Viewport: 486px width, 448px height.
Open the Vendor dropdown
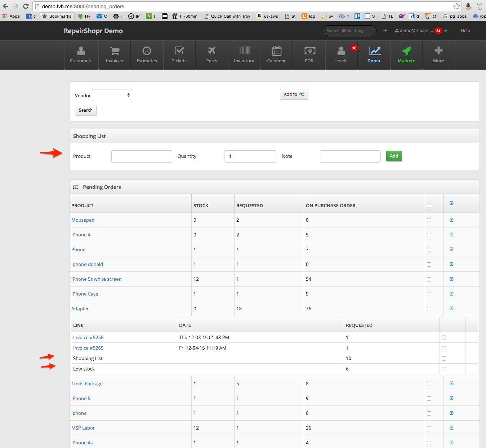tap(112, 96)
